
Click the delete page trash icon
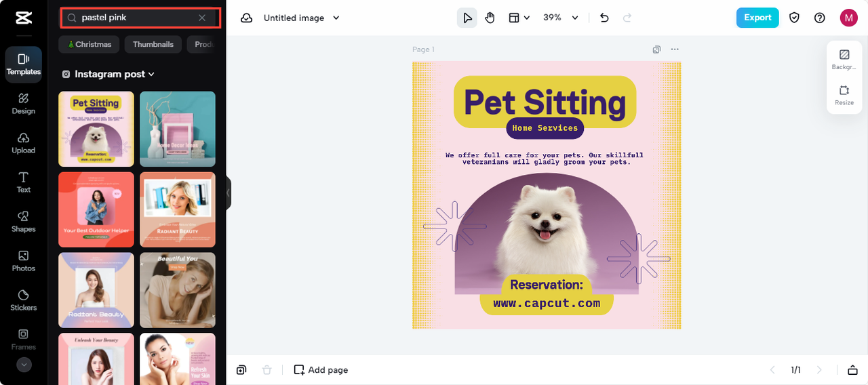(267, 370)
